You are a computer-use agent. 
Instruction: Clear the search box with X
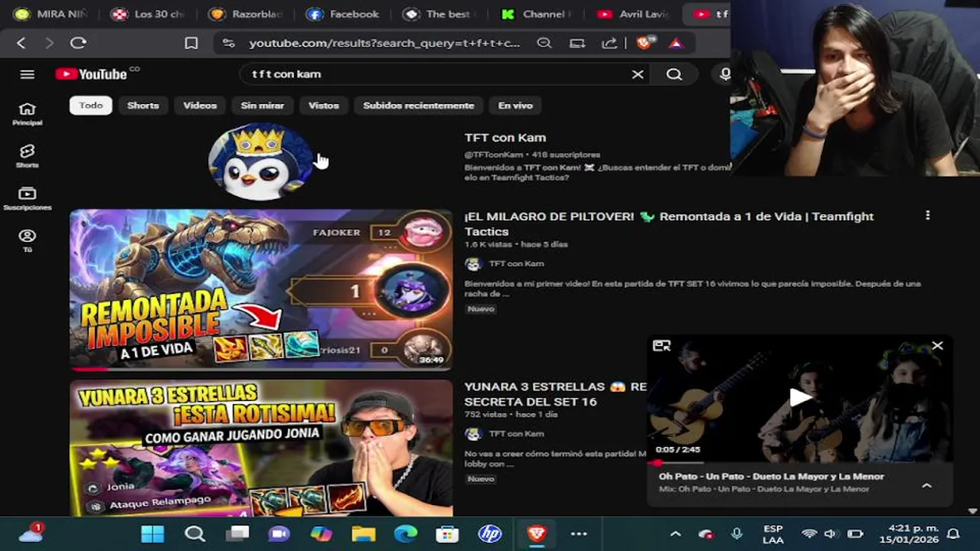(637, 74)
